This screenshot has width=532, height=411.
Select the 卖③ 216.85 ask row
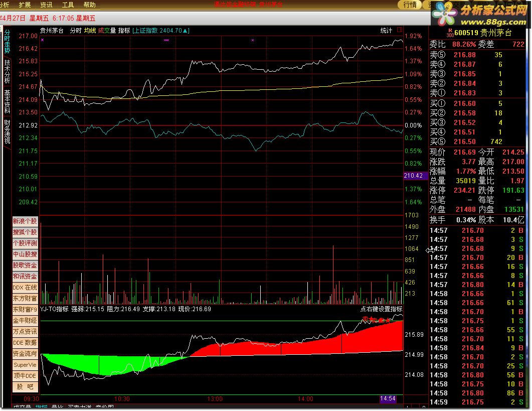click(x=477, y=74)
